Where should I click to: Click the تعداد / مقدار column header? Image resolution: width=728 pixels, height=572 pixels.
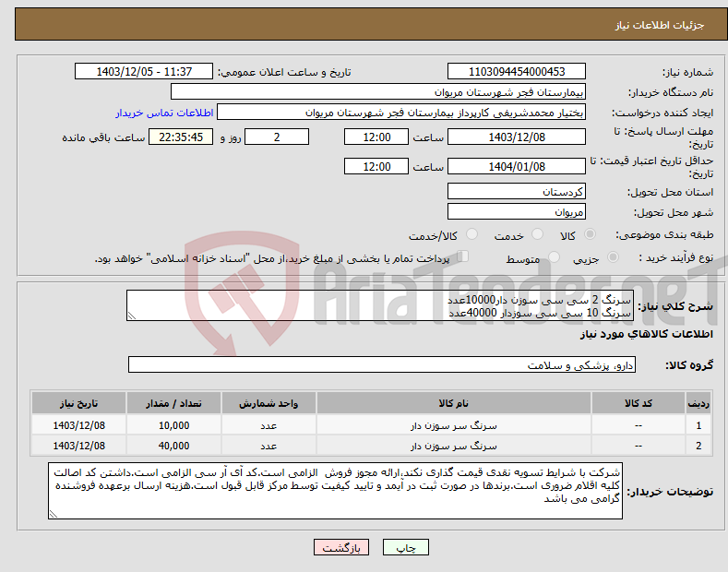point(173,403)
